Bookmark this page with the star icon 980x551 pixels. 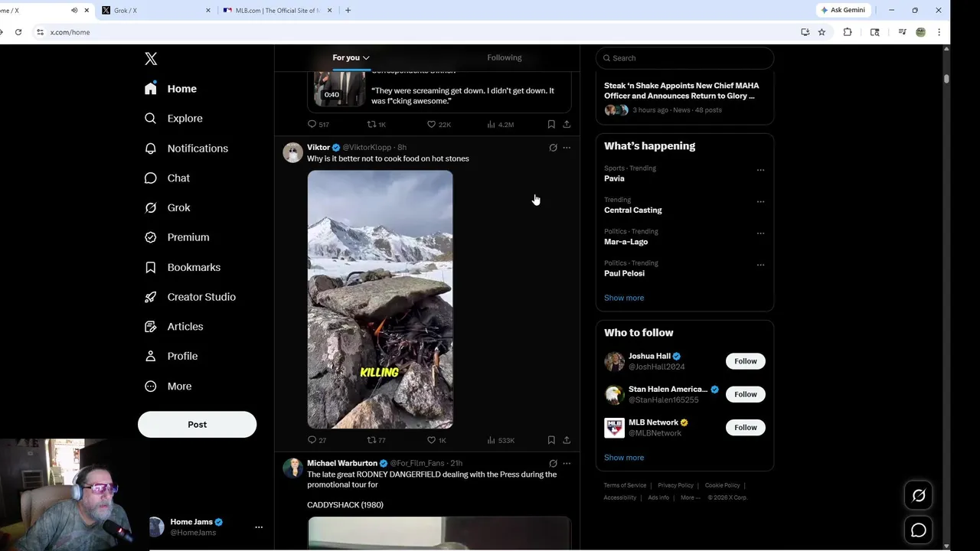tap(822, 32)
